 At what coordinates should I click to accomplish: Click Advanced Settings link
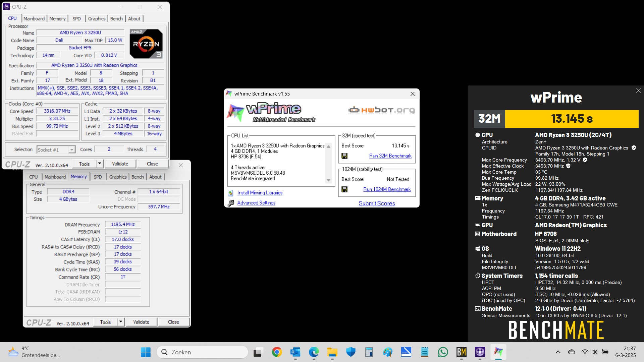tap(256, 203)
